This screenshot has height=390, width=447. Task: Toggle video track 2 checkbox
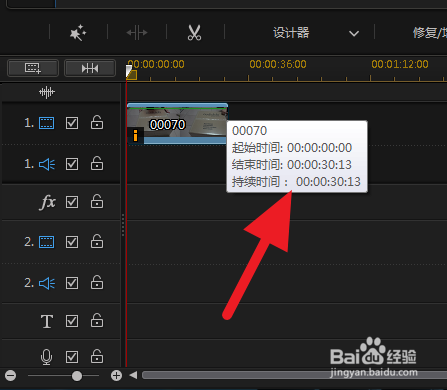pos(72,242)
